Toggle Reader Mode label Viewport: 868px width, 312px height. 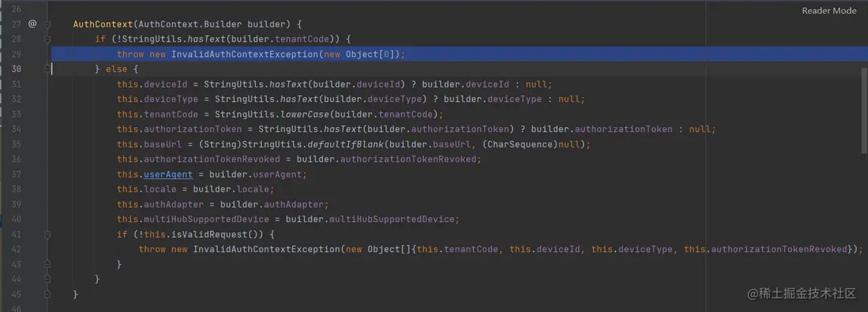click(829, 10)
